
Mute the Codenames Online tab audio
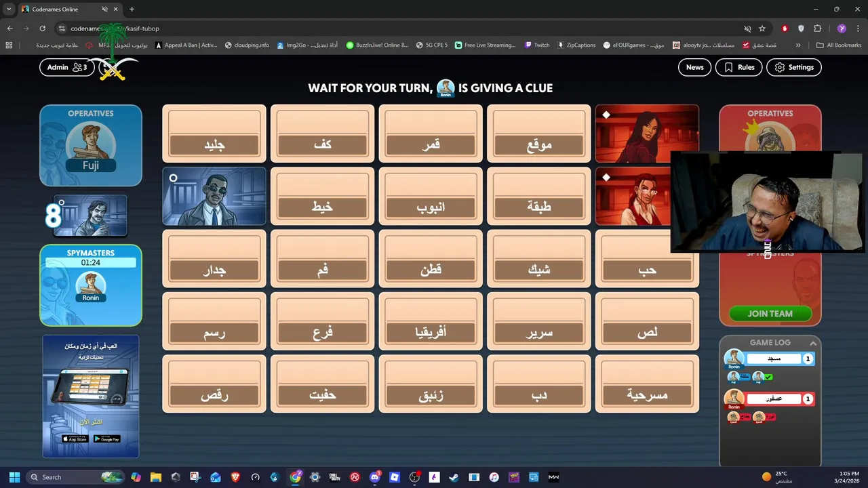(x=104, y=9)
